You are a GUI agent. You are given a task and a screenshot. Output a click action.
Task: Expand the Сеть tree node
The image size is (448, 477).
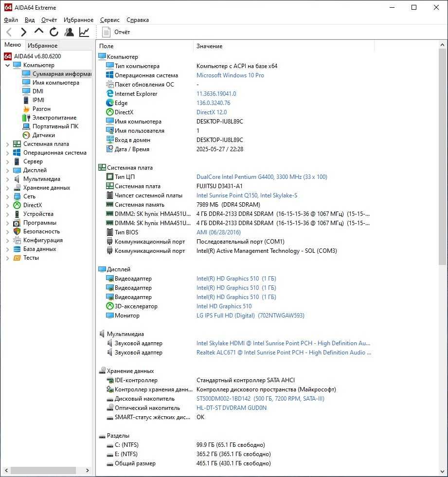pyautogui.click(x=8, y=196)
